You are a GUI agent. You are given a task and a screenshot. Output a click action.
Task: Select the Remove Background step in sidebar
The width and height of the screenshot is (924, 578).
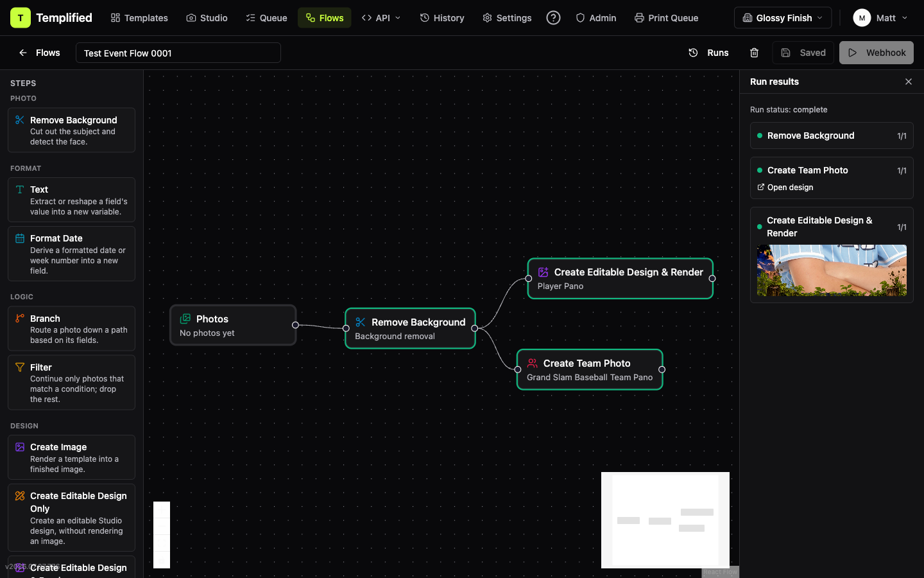click(x=71, y=130)
